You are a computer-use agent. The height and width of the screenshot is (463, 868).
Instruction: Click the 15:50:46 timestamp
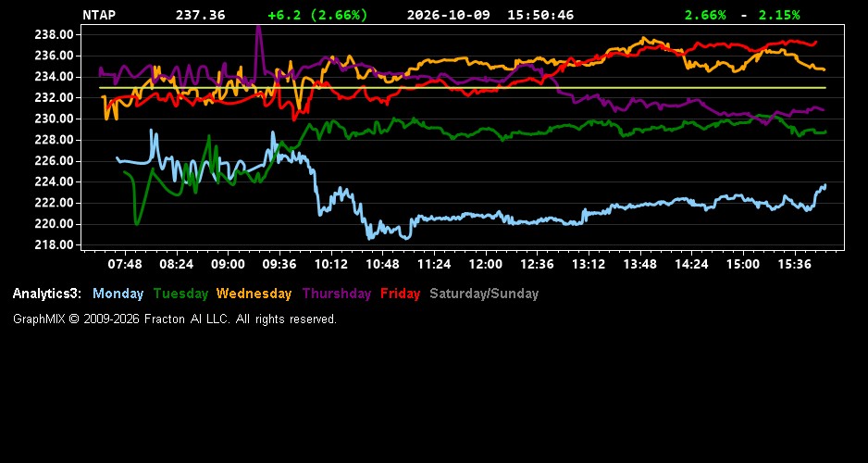coord(540,15)
